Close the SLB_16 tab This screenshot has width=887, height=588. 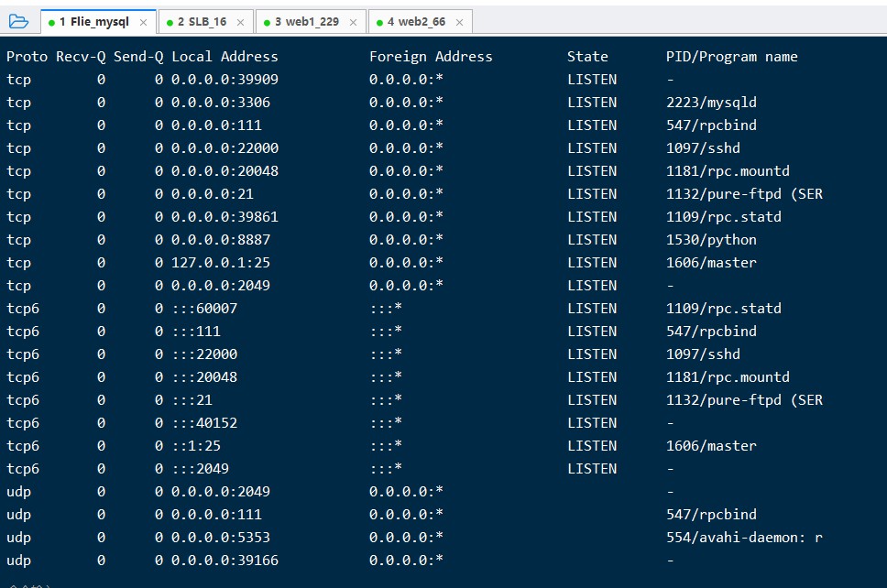(242, 22)
